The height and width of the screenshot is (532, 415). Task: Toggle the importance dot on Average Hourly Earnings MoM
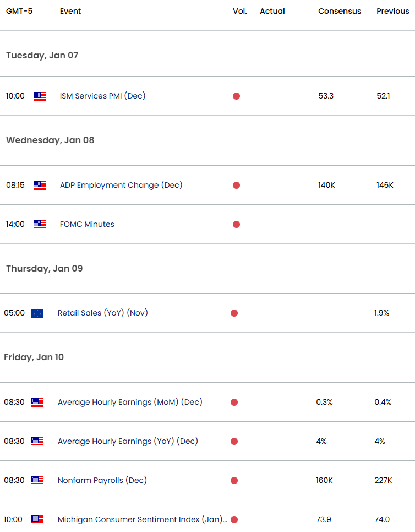click(234, 402)
